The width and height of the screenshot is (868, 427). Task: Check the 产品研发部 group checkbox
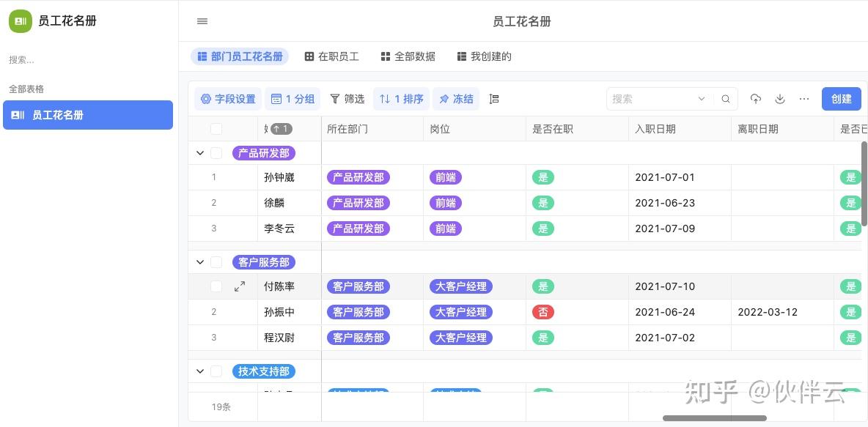[216, 153]
